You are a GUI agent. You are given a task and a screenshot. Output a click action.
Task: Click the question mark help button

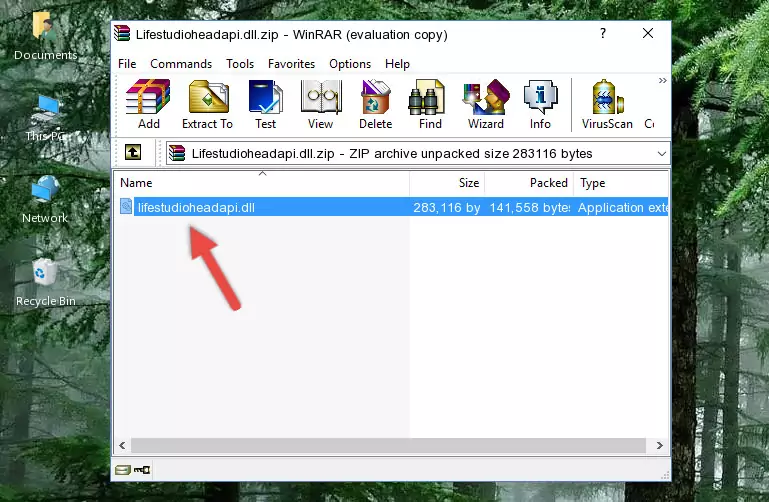click(603, 33)
